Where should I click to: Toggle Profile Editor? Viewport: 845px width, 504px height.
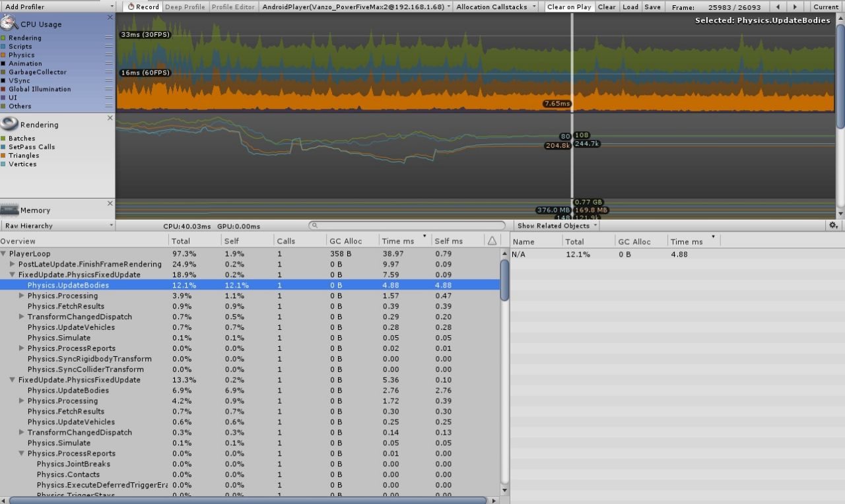[233, 7]
